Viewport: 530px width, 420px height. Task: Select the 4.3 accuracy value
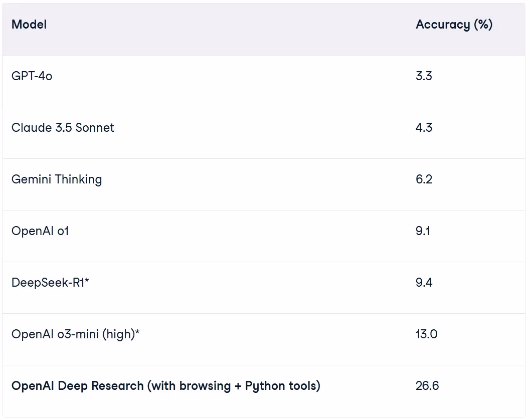tap(424, 128)
